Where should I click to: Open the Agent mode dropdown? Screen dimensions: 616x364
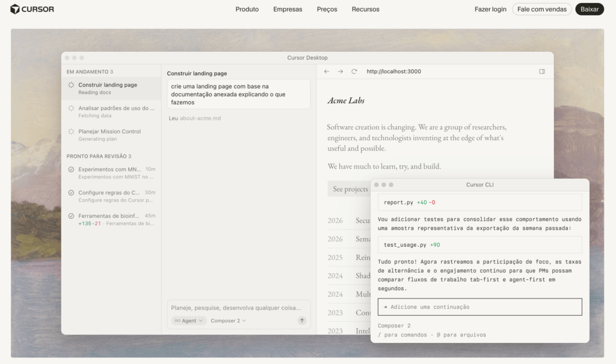(x=188, y=321)
